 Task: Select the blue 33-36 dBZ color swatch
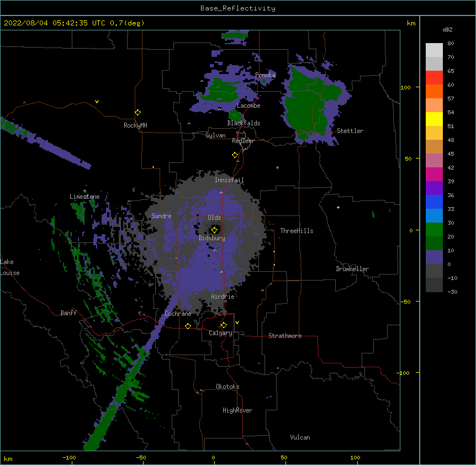click(x=434, y=202)
